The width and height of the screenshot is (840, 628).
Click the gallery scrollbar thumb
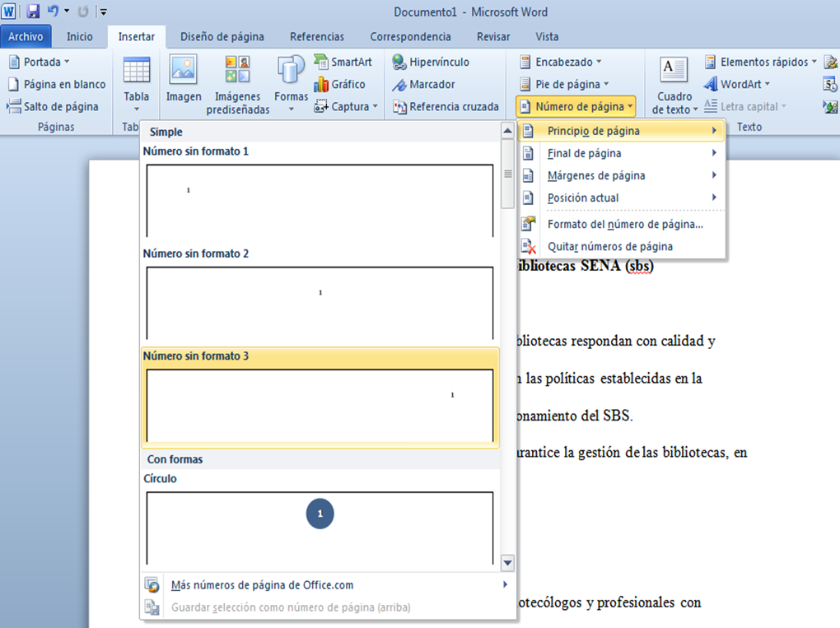pos(507,174)
